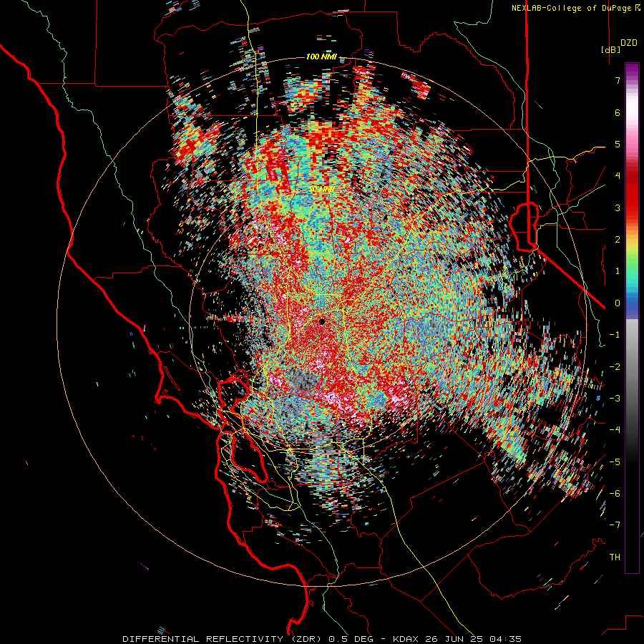The height and width of the screenshot is (644, 644).
Task: Click the 2 value on the legend
Action: pos(618,240)
